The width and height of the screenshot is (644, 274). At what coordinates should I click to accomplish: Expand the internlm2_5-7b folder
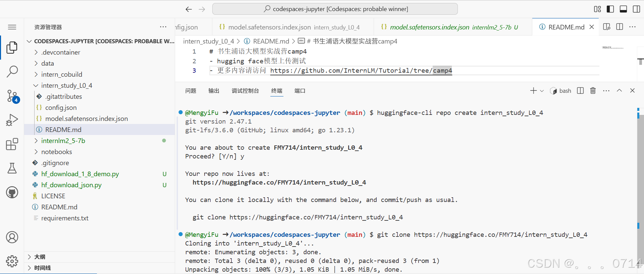100,141
